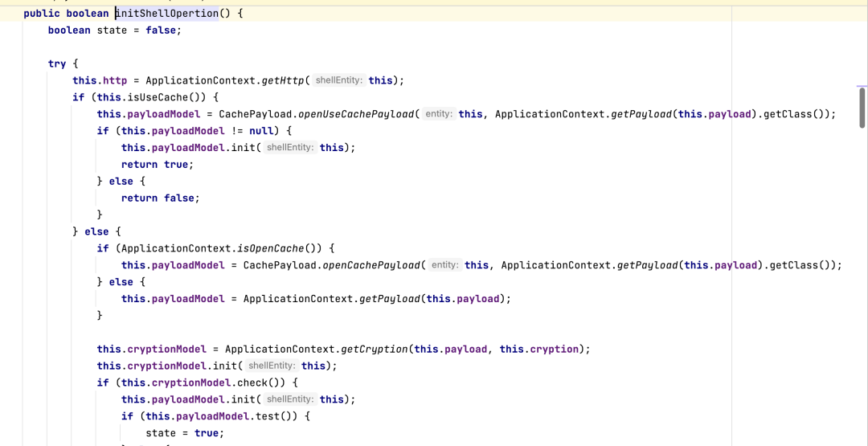868x446 pixels.
Task: Click the 'return false;' statement
Action: pos(160,198)
